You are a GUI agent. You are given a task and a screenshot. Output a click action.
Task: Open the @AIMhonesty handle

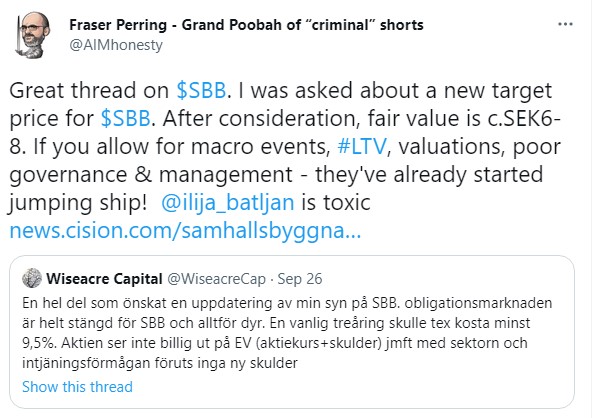coord(116,45)
